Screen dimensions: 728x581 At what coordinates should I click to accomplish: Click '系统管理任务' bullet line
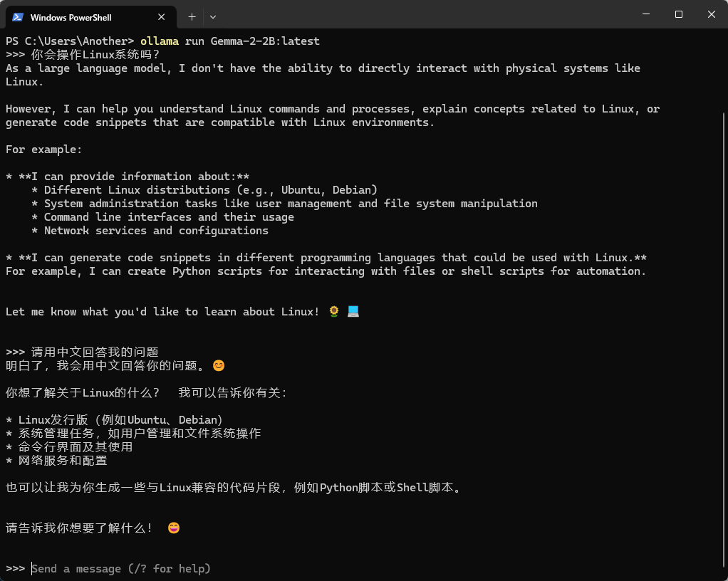click(x=134, y=434)
